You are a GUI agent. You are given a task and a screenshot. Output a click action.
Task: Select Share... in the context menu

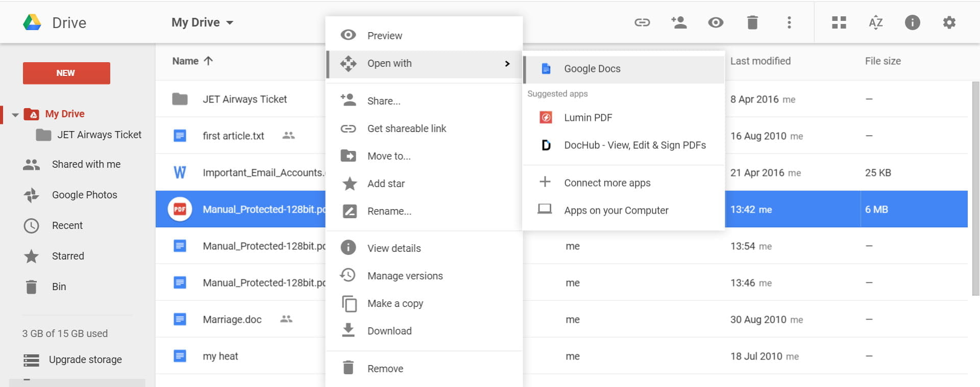(x=424, y=101)
